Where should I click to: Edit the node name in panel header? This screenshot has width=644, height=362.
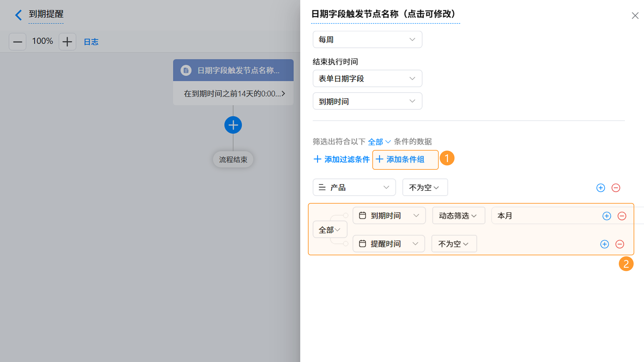click(385, 14)
